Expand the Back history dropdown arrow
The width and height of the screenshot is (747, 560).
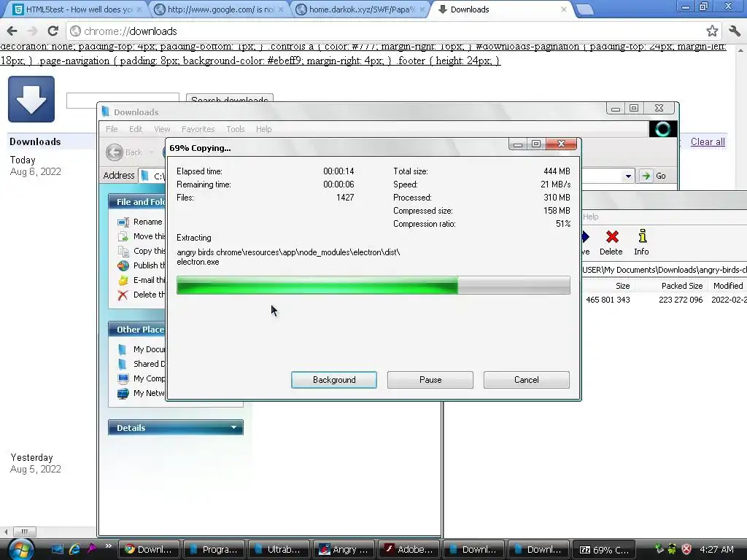[152, 152]
